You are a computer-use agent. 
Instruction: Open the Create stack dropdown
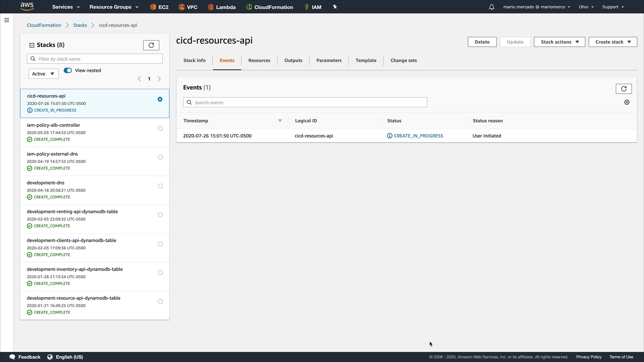612,42
